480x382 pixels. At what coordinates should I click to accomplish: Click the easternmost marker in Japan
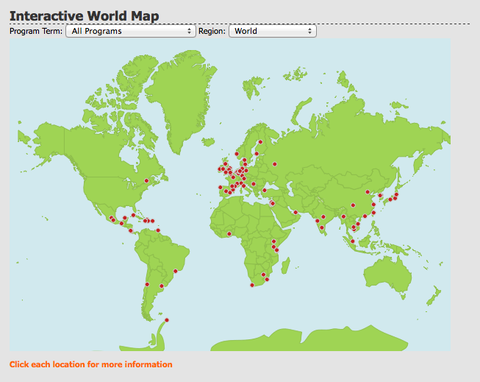[x=396, y=194]
